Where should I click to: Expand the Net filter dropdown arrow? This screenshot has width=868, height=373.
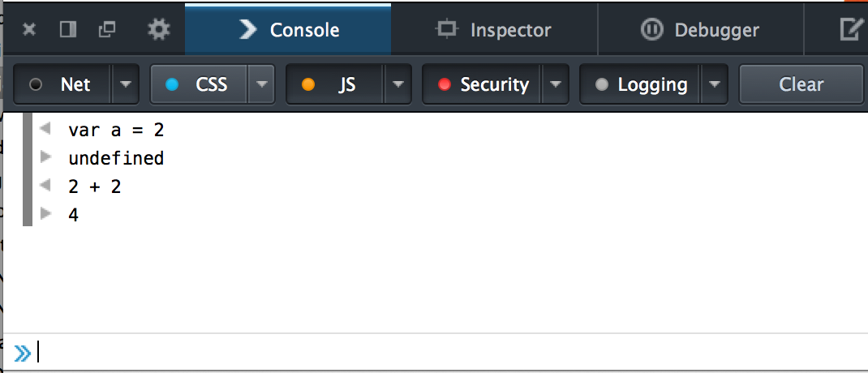coord(126,84)
